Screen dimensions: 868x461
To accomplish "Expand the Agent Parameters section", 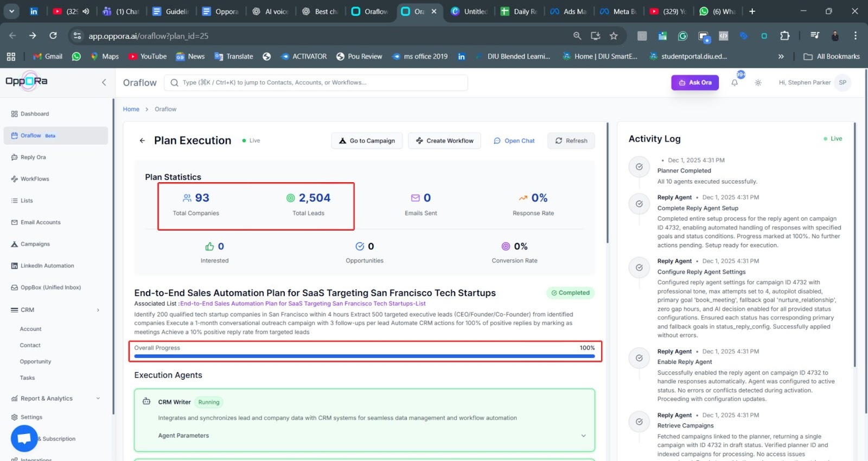I will click(x=583, y=436).
